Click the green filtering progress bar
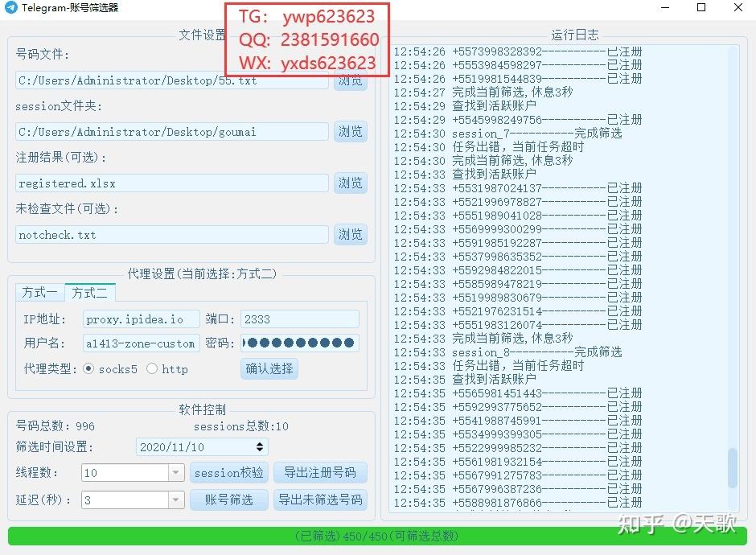 point(377,536)
